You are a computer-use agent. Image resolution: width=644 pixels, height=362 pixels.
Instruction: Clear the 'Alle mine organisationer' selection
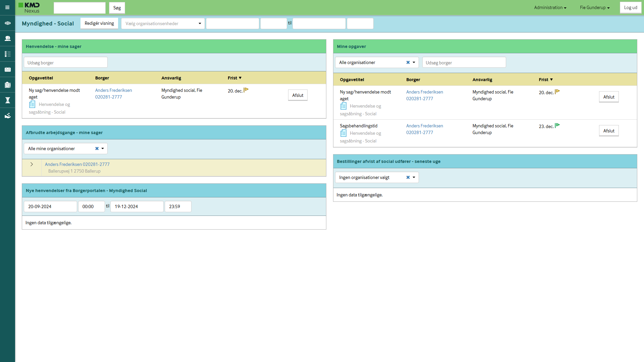pyautogui.click(x=97, y=148)
